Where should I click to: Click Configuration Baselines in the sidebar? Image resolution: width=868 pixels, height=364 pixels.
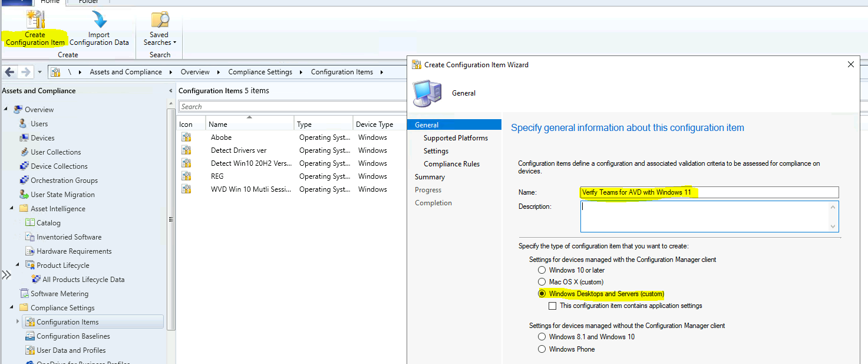(x=71, y=336)
